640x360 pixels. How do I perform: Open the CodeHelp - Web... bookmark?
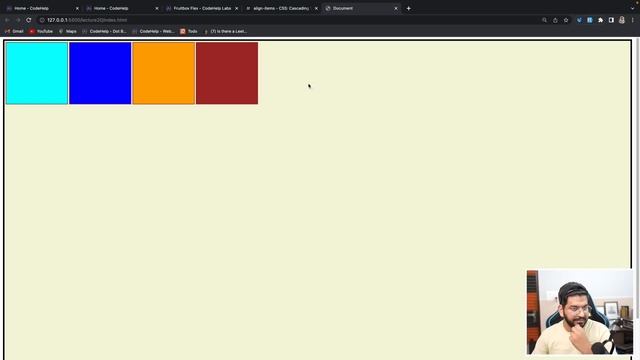coord(154,31)
